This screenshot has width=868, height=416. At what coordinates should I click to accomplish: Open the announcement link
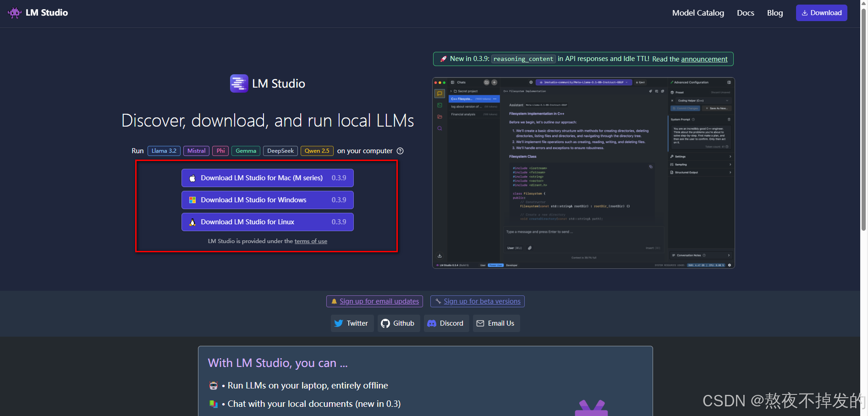704,59
